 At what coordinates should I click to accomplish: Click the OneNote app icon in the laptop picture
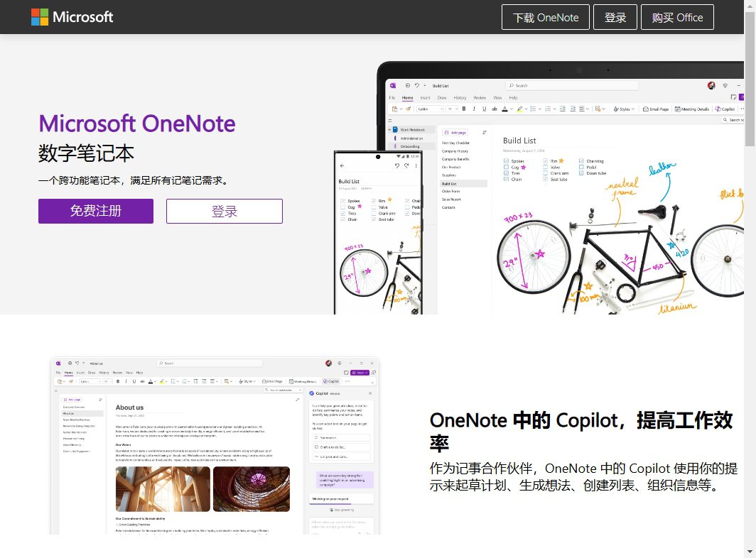[x=393, y=85]
